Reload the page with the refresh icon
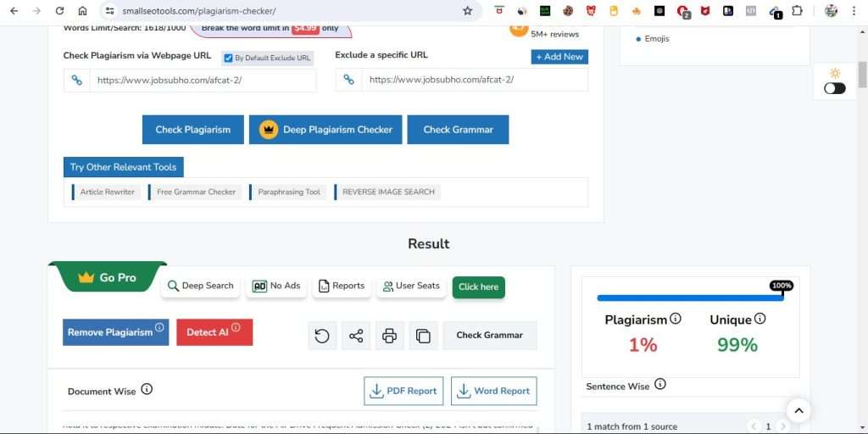This screenshot has height=434, width=868. pyautogui.click(x=60, y=10)
